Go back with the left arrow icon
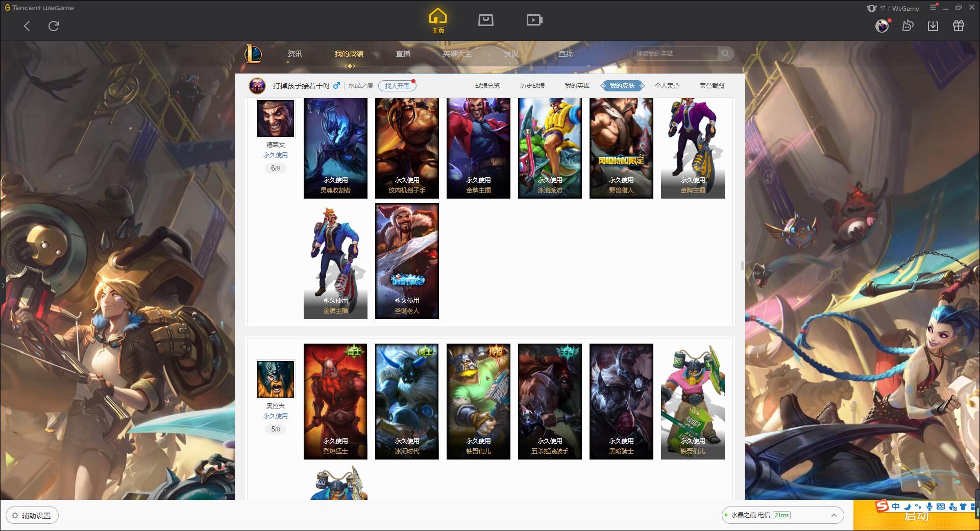This screenshot has width=980, height=531. tap(27, 26)
